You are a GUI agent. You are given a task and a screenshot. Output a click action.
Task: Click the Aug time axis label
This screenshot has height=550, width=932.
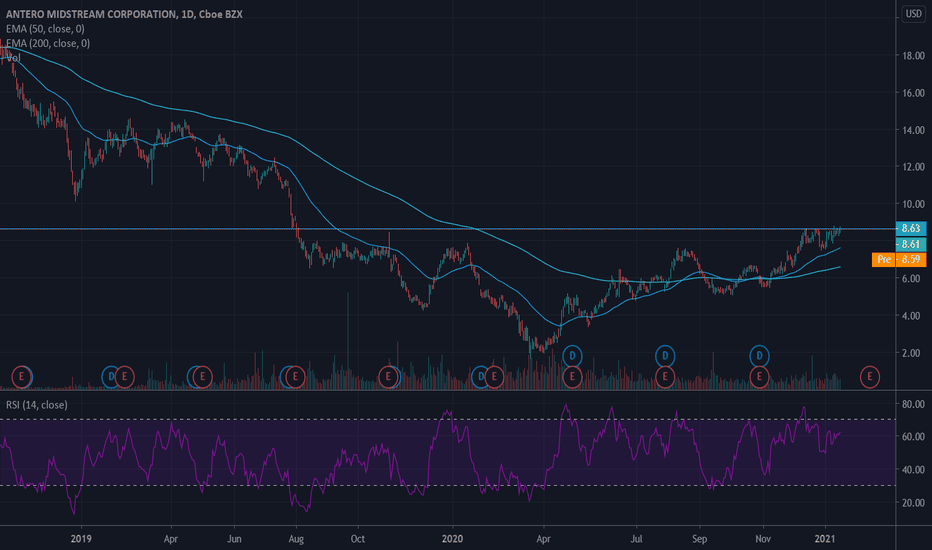[x=296, y=539]
